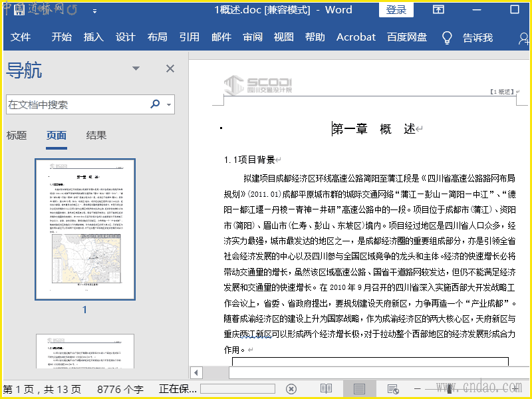Click the 8776 个字 word count
This screenshot has height=399, width=532.
coord(120,389)
